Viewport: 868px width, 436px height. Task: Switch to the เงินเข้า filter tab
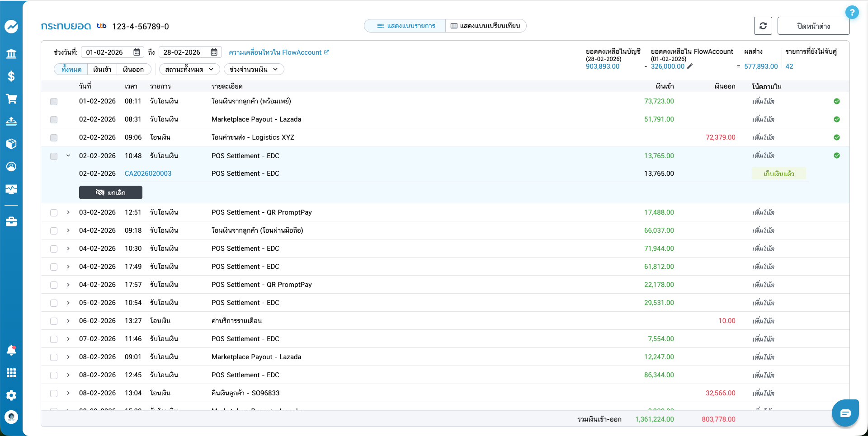(102, 69)
